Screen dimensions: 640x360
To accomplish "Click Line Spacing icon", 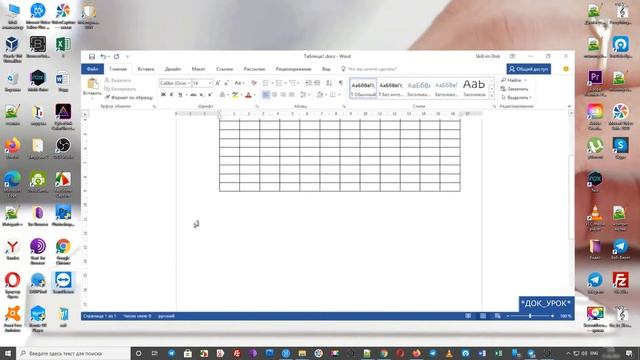I will click(303, 95).
